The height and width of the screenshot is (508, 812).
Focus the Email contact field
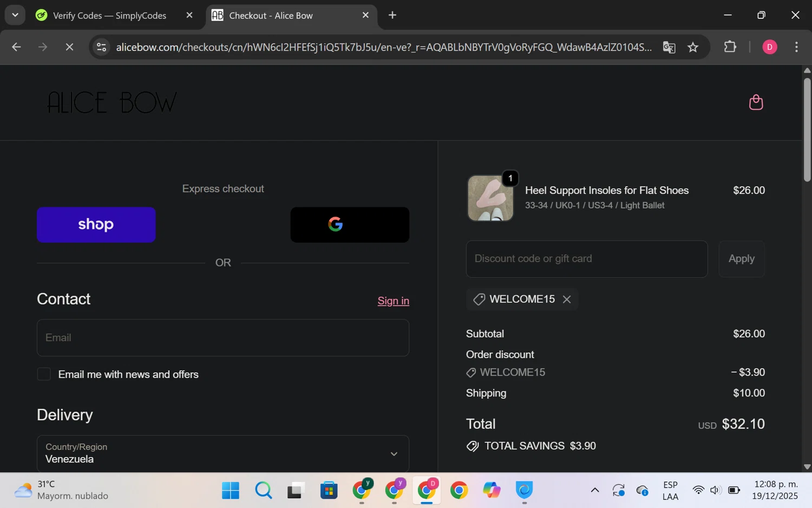(223, 338)
